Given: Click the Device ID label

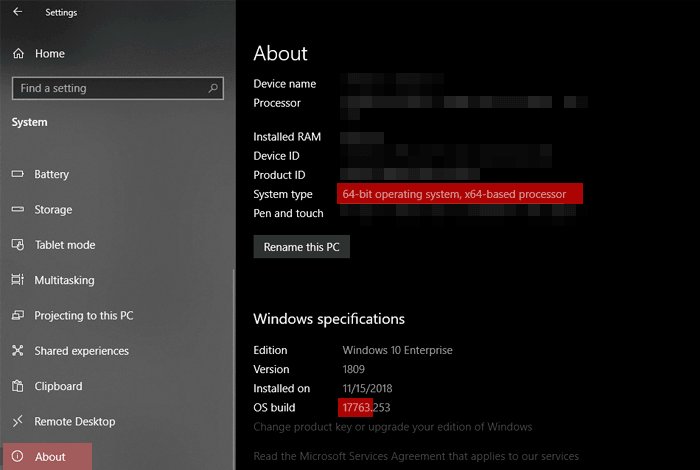Looking at the screenshot, I should (x=276, y=156).
